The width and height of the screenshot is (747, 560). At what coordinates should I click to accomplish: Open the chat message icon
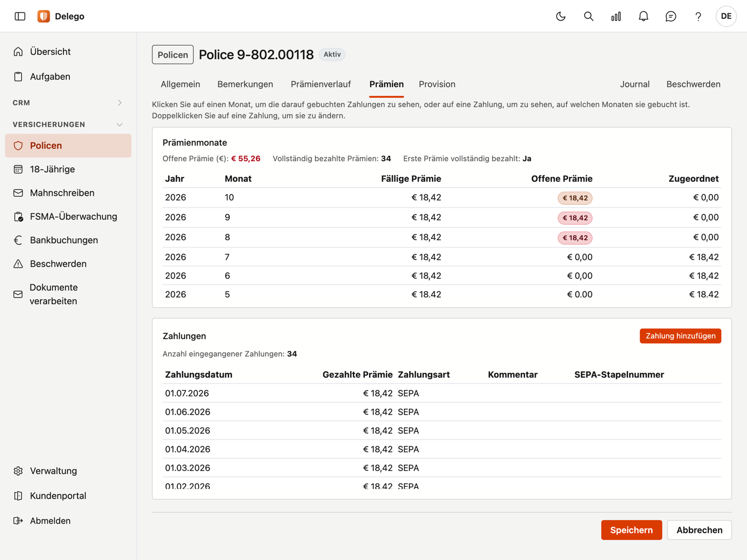pyautogui.click(x=671, y=16)
